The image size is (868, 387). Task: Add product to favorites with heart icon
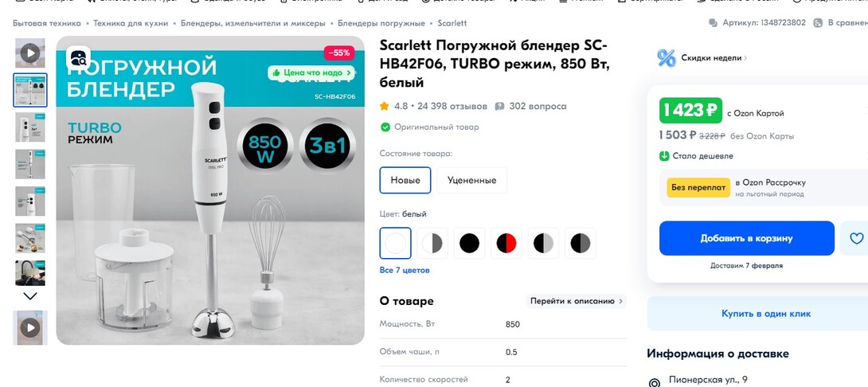(x=856, y=238)
